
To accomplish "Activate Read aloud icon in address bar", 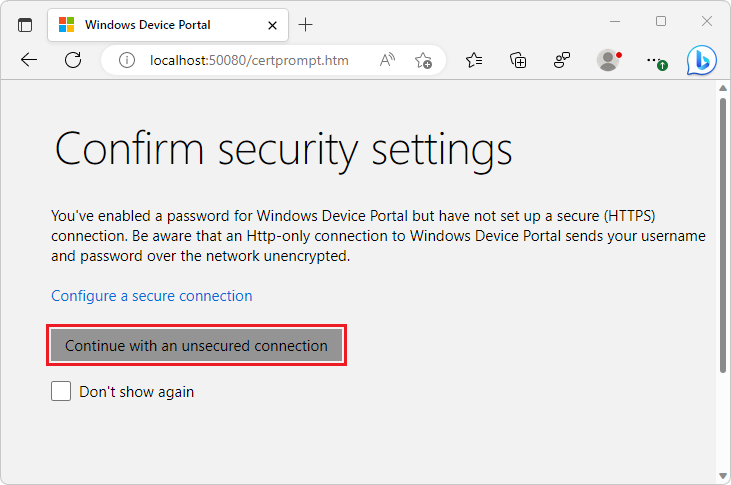I will [387, 60].
